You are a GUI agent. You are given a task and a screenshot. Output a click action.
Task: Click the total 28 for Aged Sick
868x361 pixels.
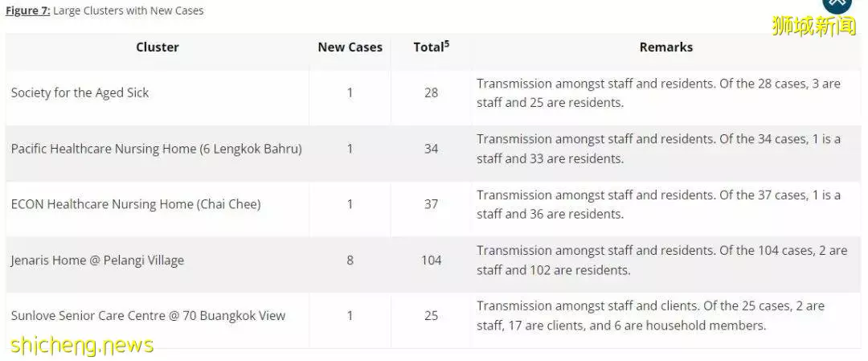click(x=432, y=93)
